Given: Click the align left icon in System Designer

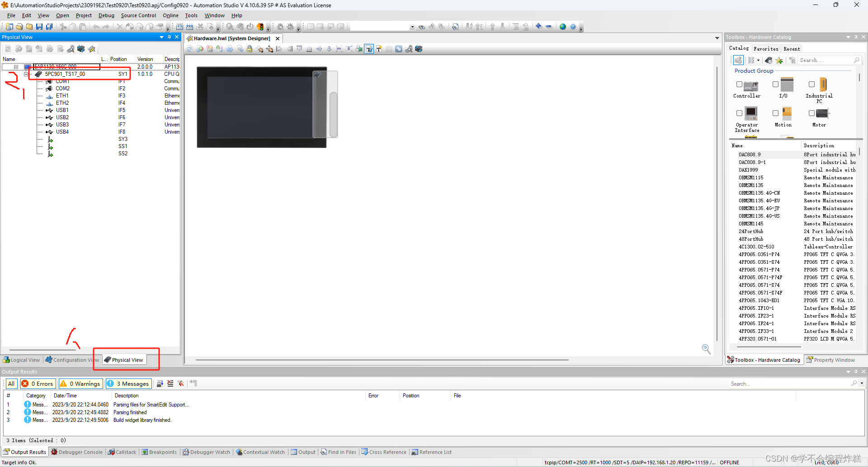Looking at the screenshot, I should click(x=279, y=49).
